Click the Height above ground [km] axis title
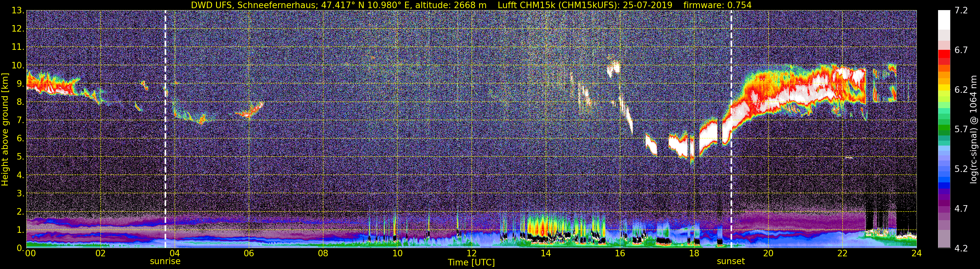This screenshot has width=980, height=269. (x=5, y=130)
